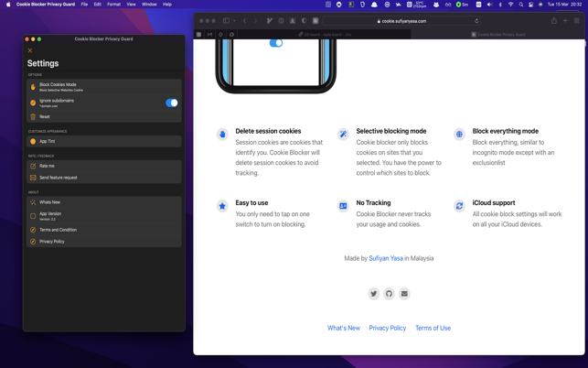Click the GitHub icon on the webpage
The width and height of the screenshot is (588, 368).
[389, 294]
